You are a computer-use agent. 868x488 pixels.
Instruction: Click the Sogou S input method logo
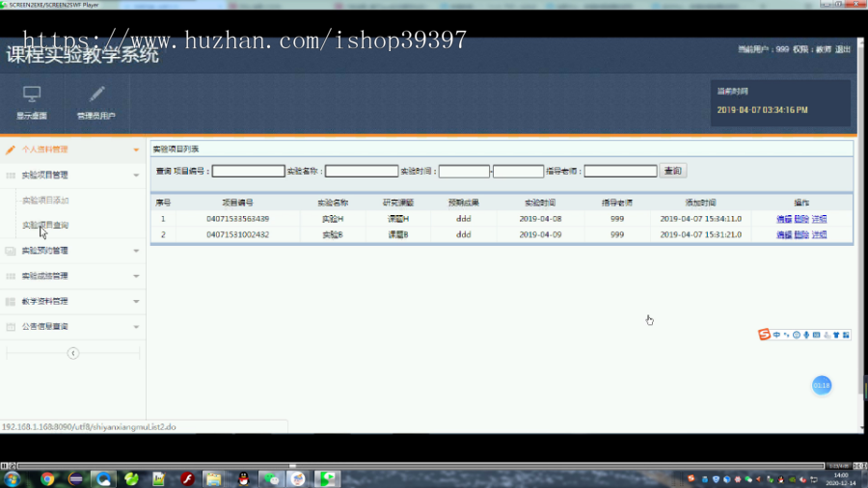click(x=765, y=335)
